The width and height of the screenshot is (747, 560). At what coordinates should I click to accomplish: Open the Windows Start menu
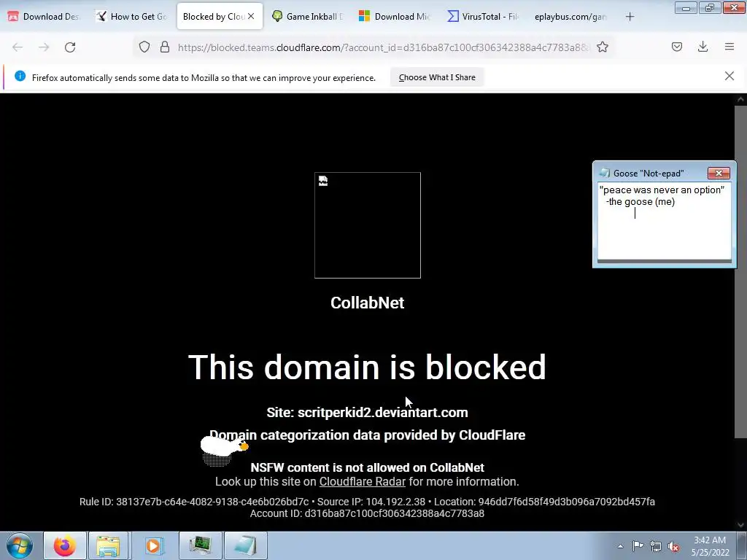[x=20, y=545]
